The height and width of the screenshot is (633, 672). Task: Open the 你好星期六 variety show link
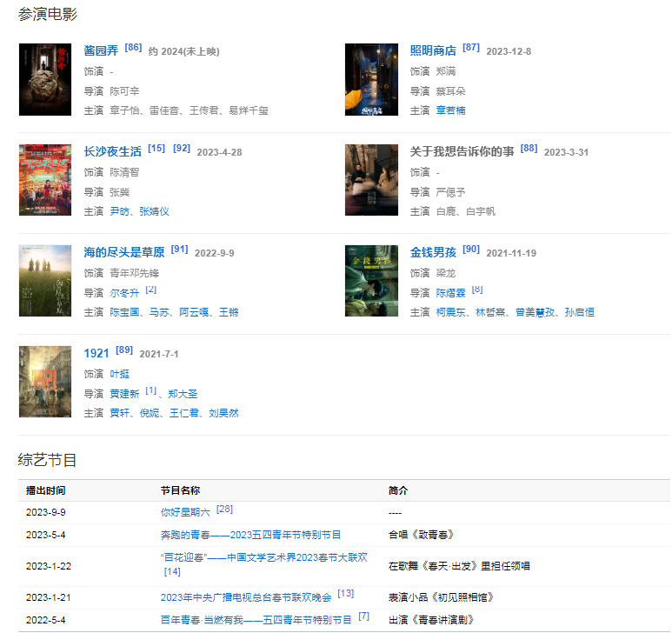point(185,512)
